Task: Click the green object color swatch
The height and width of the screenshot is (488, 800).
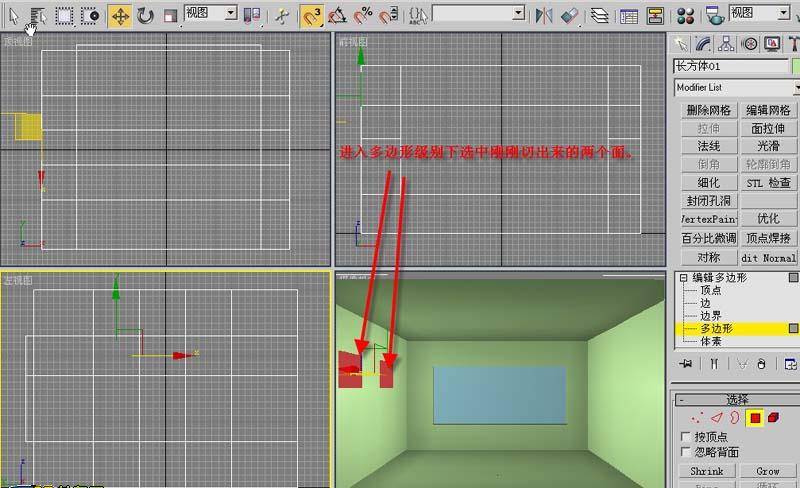Action: 795,66
